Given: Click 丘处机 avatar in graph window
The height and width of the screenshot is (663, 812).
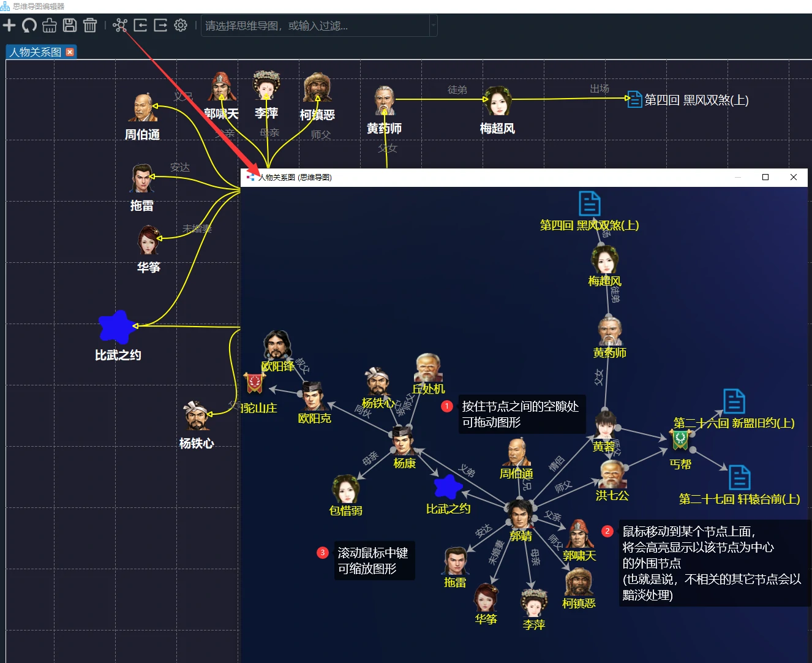Looking at the screenshot, I should point(429,368).
